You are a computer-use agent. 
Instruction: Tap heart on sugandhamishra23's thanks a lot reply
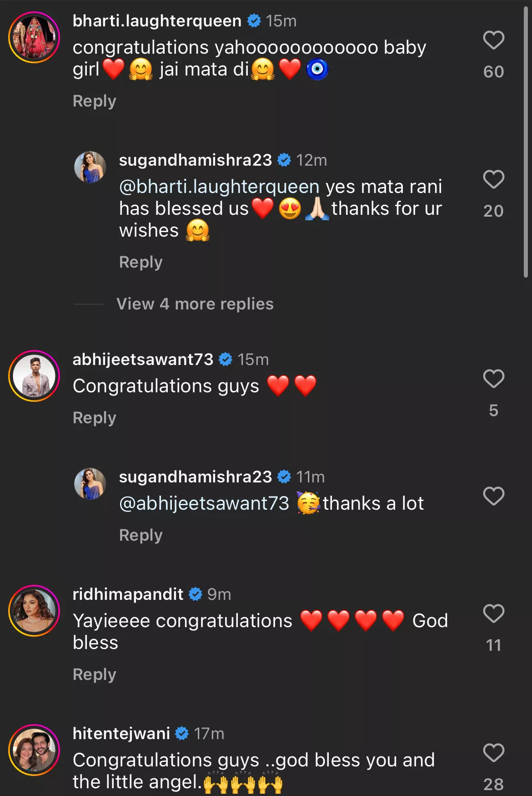point(493,496)
